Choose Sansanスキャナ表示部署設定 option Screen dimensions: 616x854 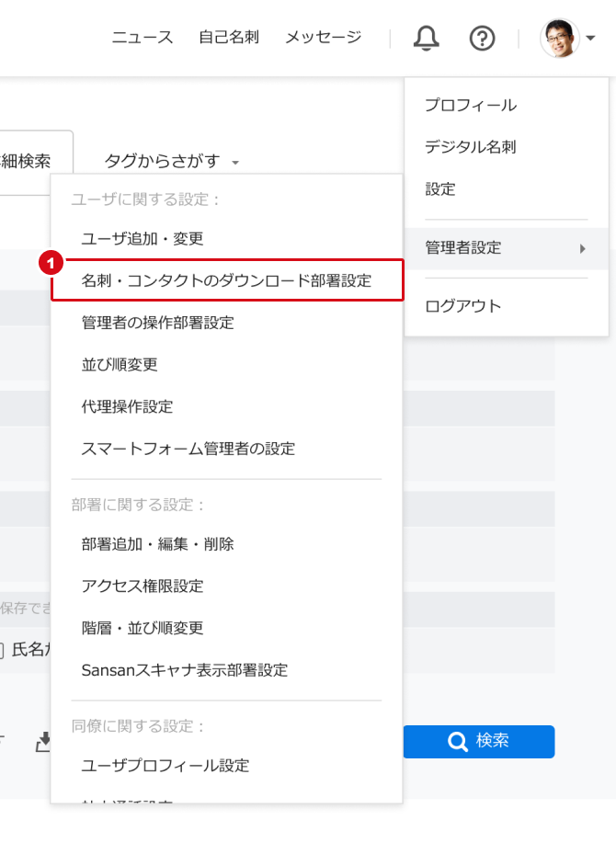184,670
